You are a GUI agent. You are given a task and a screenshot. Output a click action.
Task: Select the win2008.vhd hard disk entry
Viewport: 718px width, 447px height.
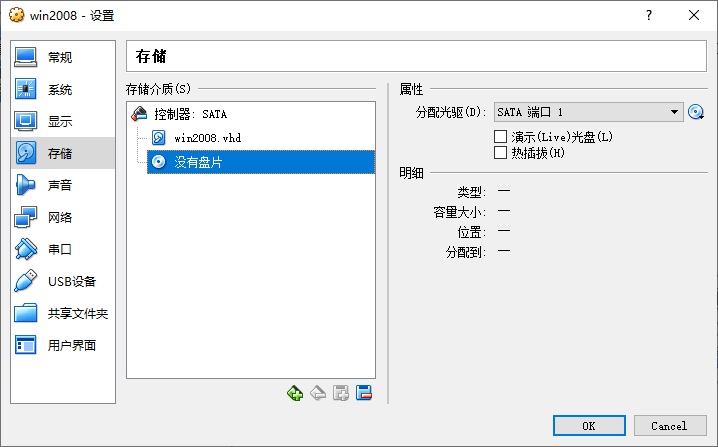(x=261, y=138)
